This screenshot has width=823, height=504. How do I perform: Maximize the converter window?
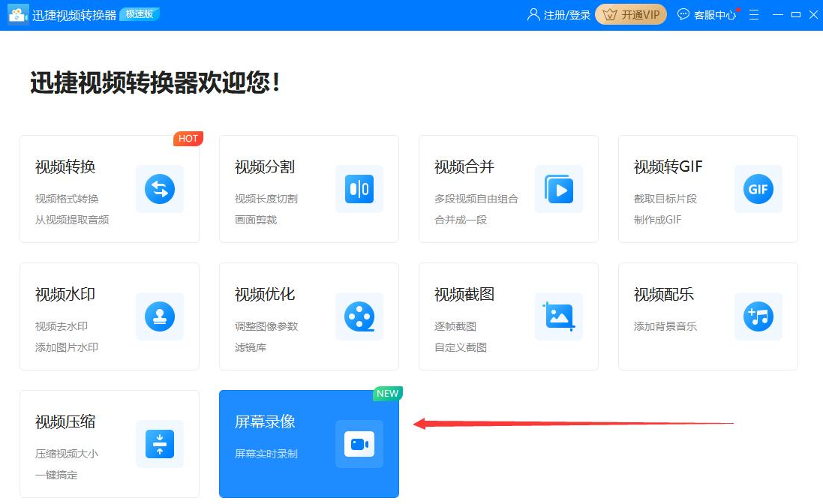796,15
